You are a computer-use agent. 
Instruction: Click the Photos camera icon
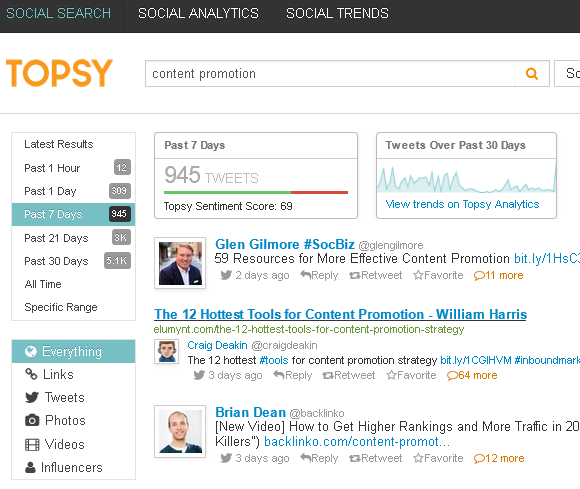tap(32, 420)
